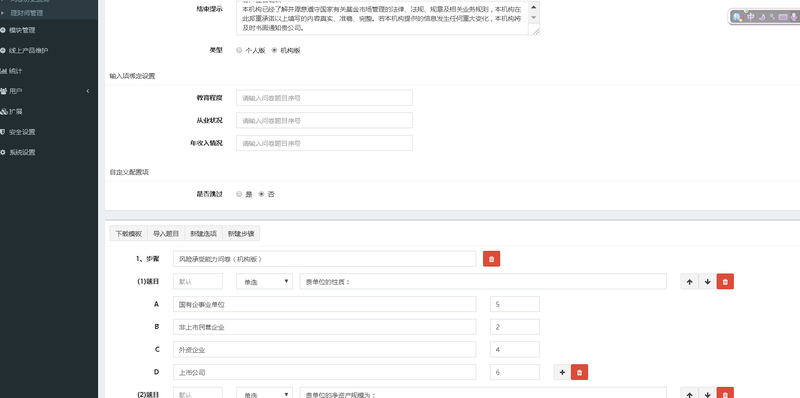
Task: Delete question 贵单位的性质 with trash icon
Action: point(725,281)
